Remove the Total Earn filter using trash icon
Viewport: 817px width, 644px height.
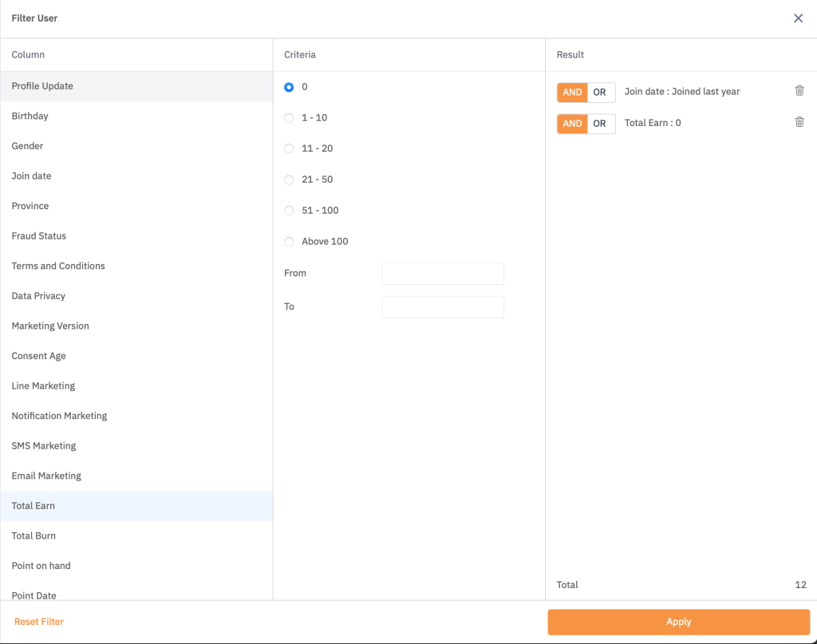pos(799,122)
